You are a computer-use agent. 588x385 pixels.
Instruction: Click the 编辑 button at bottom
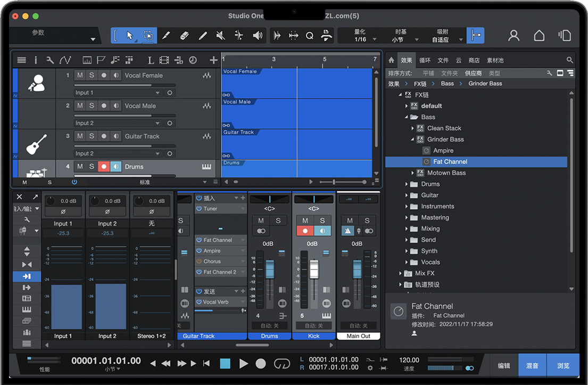[x=504, y=365]
